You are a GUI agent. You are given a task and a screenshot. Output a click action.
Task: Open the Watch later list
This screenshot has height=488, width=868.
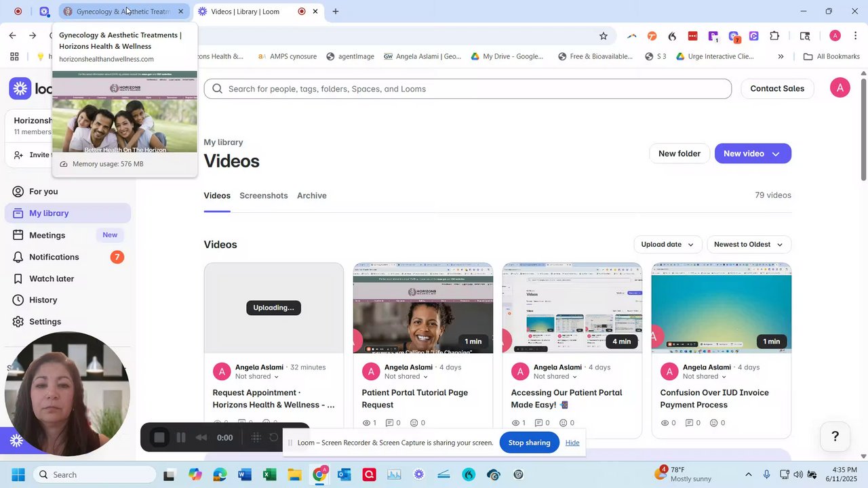click(x=52, y=279)
